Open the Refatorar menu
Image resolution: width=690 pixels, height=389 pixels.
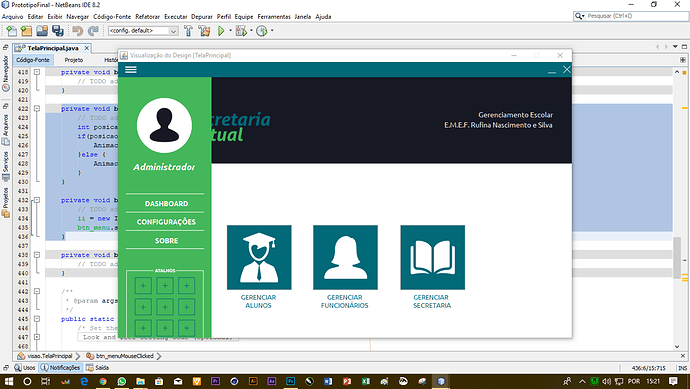pyautogui.click(x=147, y=17)
